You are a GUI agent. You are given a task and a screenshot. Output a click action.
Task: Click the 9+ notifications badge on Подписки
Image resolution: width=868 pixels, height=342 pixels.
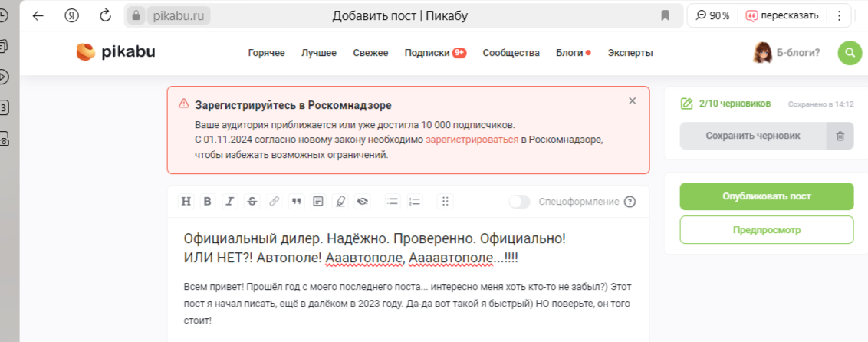459,53
